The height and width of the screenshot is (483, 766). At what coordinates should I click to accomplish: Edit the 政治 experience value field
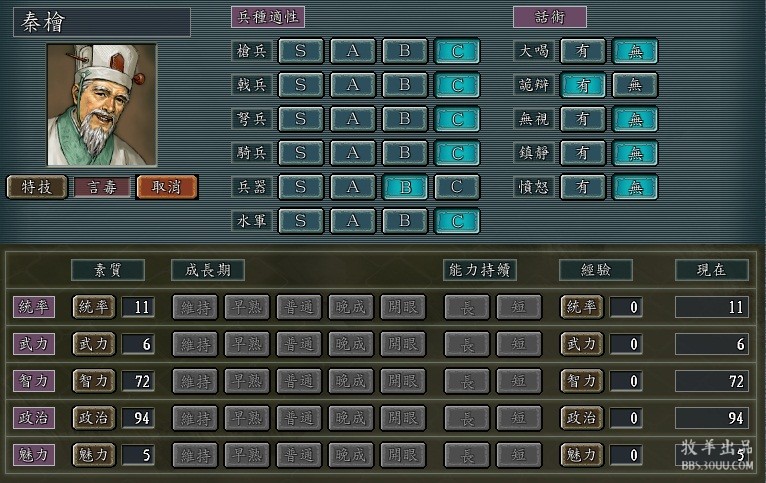click(x=626, y=418)
